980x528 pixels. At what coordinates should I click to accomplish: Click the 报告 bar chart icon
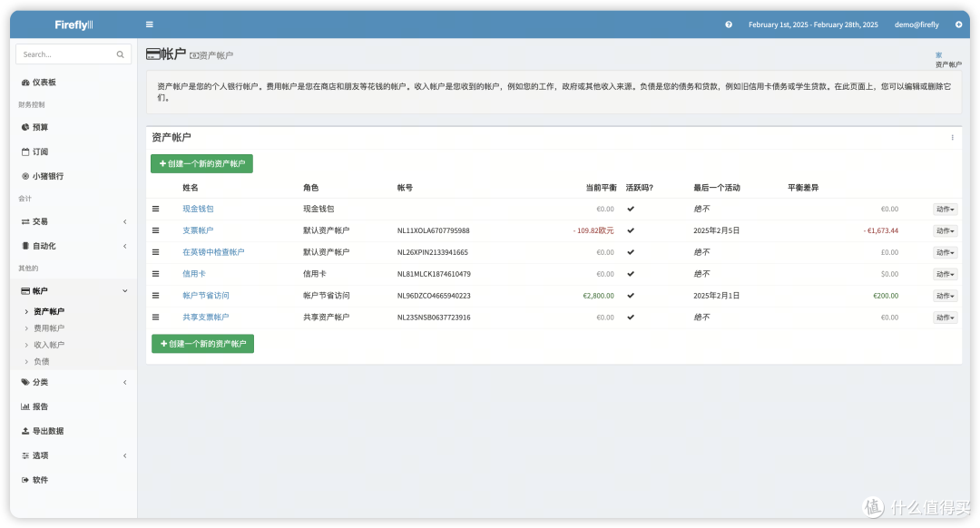(25, 406)
